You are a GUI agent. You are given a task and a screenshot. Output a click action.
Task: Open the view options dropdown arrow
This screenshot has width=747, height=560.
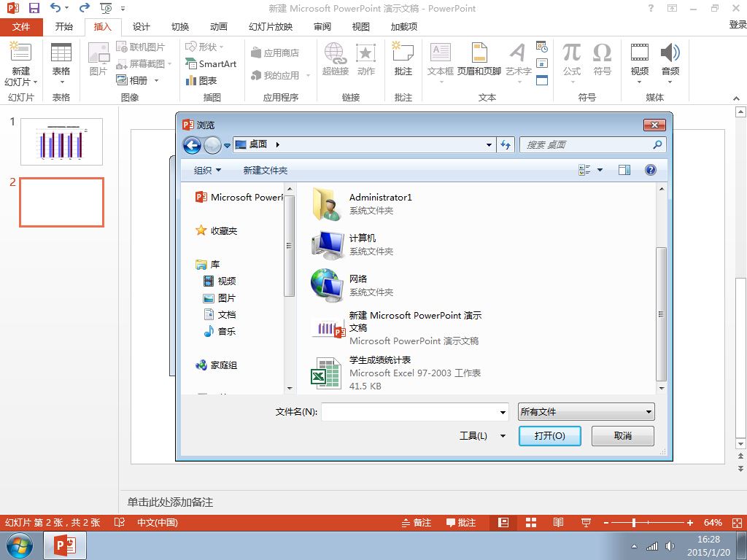click(x=600, y=170)
